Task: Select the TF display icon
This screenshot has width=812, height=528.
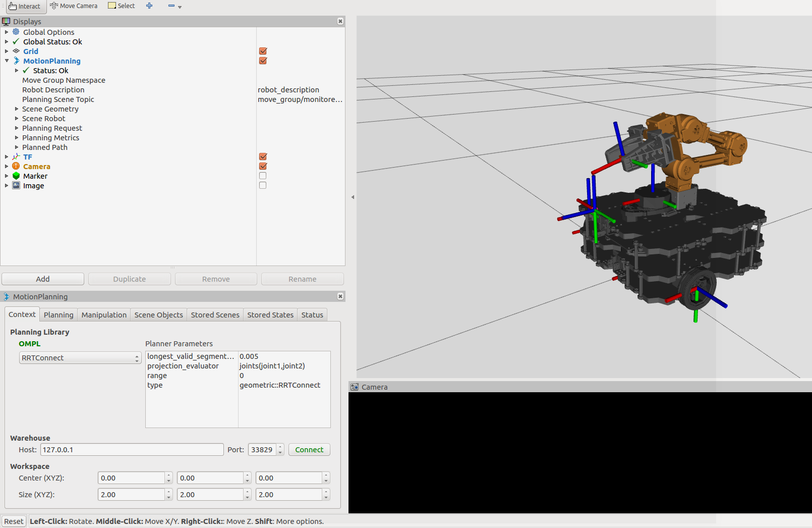Action: tap(15, 156)
